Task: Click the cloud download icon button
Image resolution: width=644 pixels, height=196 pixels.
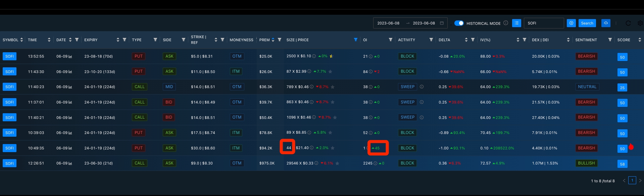Action: [606, 23]
